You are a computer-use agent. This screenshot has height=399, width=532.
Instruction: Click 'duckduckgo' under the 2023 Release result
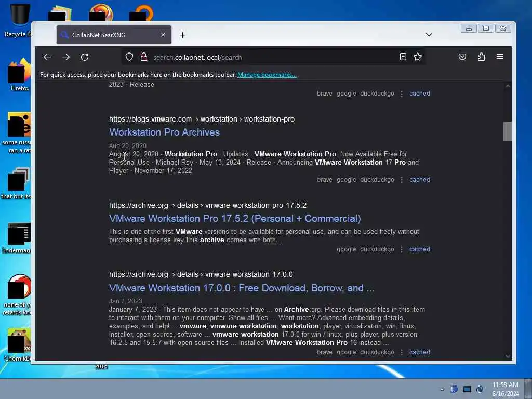(x=377, y=94)
